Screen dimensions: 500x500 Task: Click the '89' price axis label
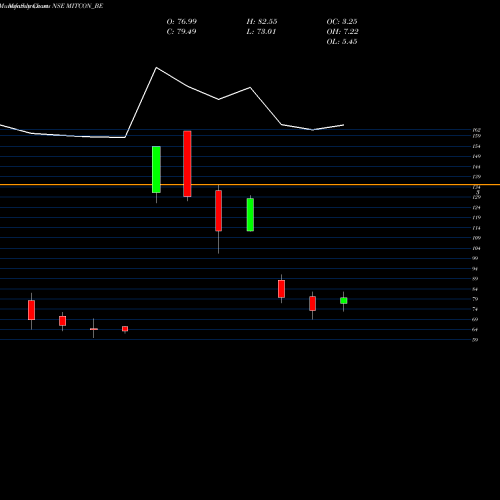(x=475, y=279)
